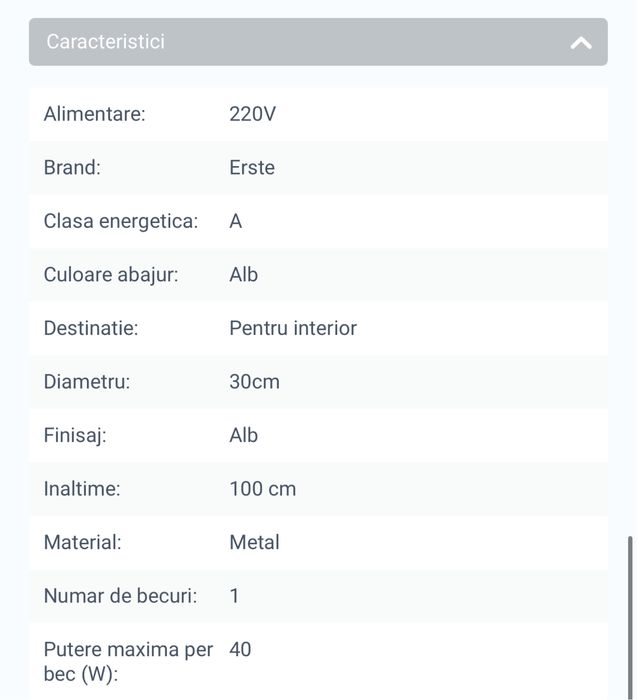The height and width of the screenshot is (700, 637).
Task: Select the Finisaj label
Action: 75,435
